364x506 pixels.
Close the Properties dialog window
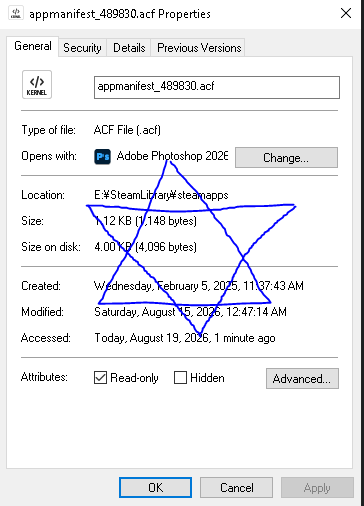pyautogui.click(x=346, y=13)
